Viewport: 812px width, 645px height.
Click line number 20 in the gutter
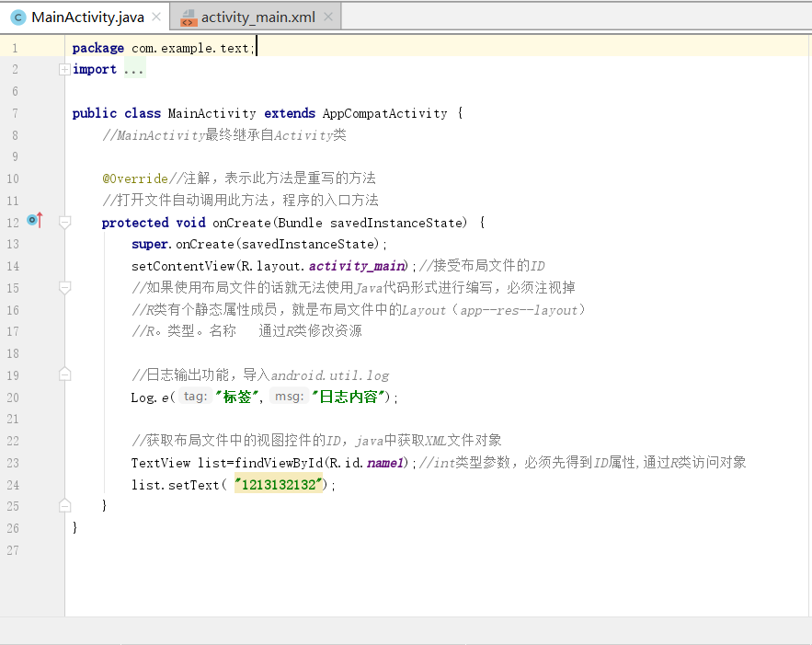pyautogui.click(x=13, y=397)
